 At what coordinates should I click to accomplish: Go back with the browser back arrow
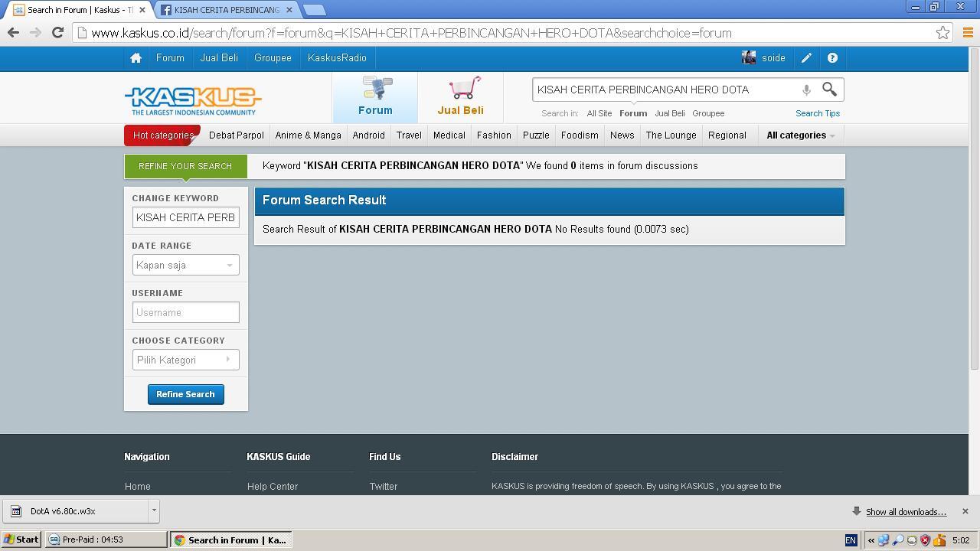13,33
